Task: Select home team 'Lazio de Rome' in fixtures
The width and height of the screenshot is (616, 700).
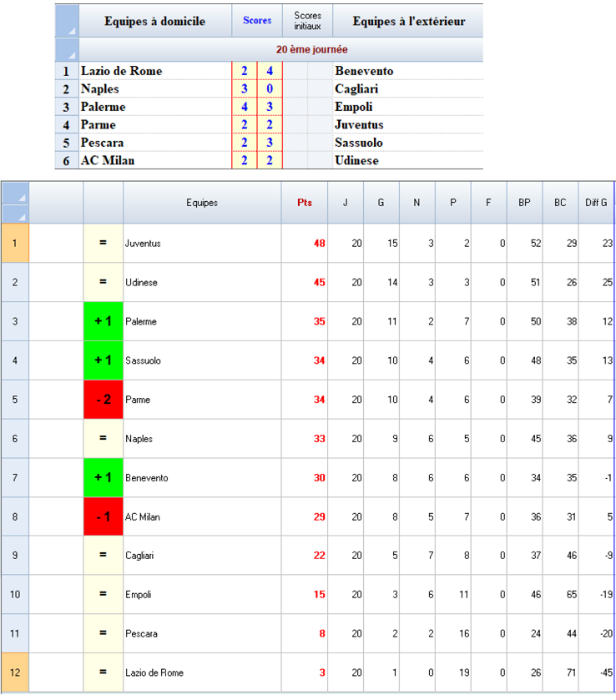Action: (155, 71)
